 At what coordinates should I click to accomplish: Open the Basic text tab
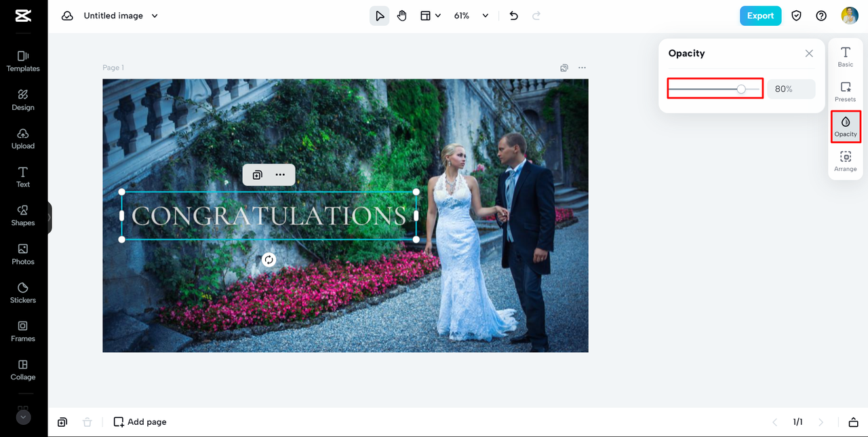(x=846, y=56)
